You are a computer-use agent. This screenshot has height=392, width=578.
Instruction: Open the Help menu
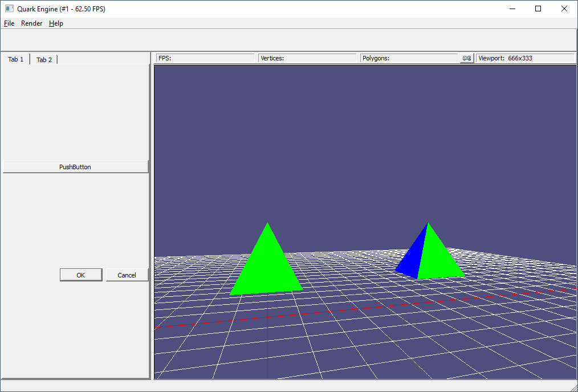(56, 23)
